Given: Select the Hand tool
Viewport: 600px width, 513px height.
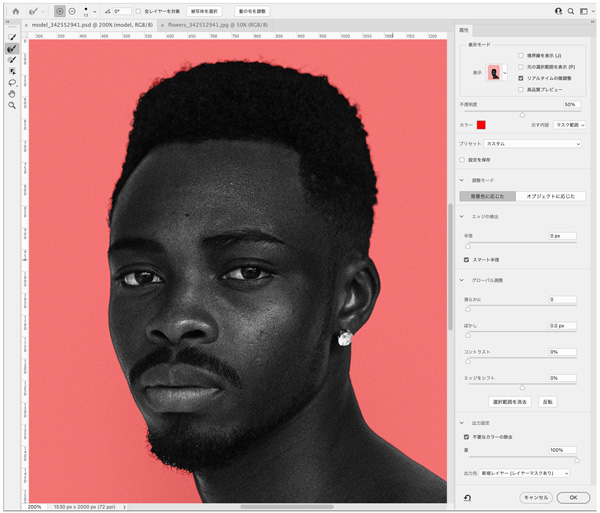Looking at the screenshot, I should [12, 94].
